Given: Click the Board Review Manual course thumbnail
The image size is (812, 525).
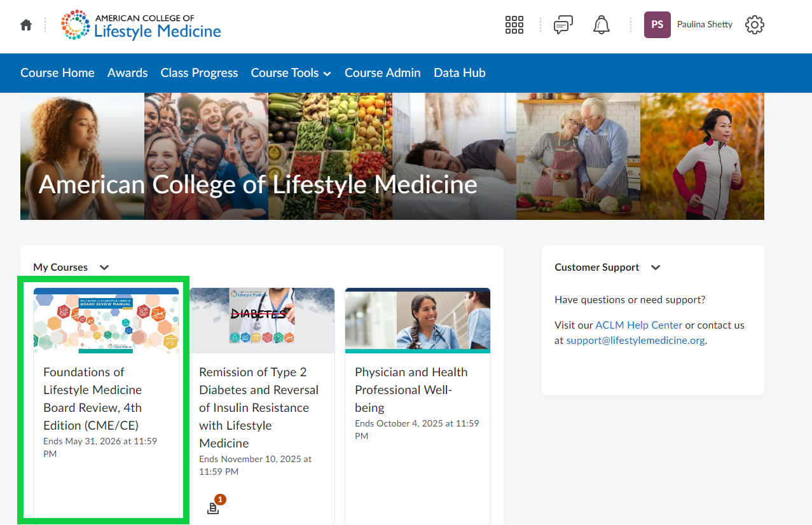Looking at the screenshot, I should click(x=106, y=320).
